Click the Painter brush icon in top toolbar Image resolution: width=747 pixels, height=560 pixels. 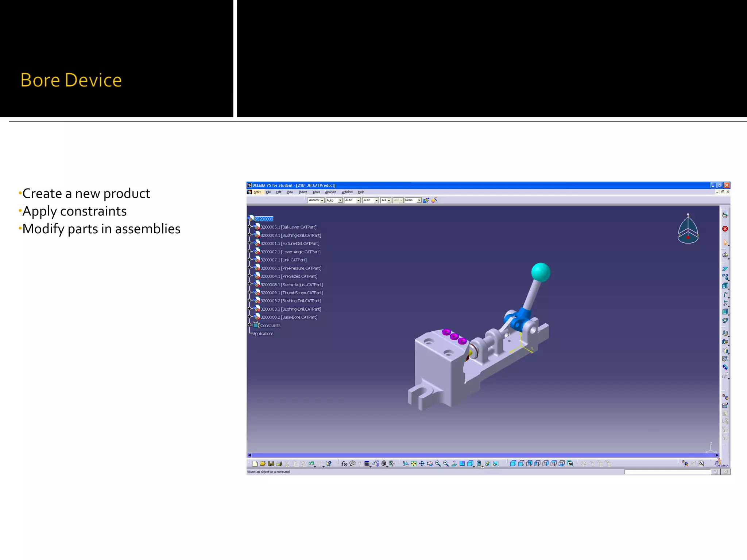tap(426, 200)
